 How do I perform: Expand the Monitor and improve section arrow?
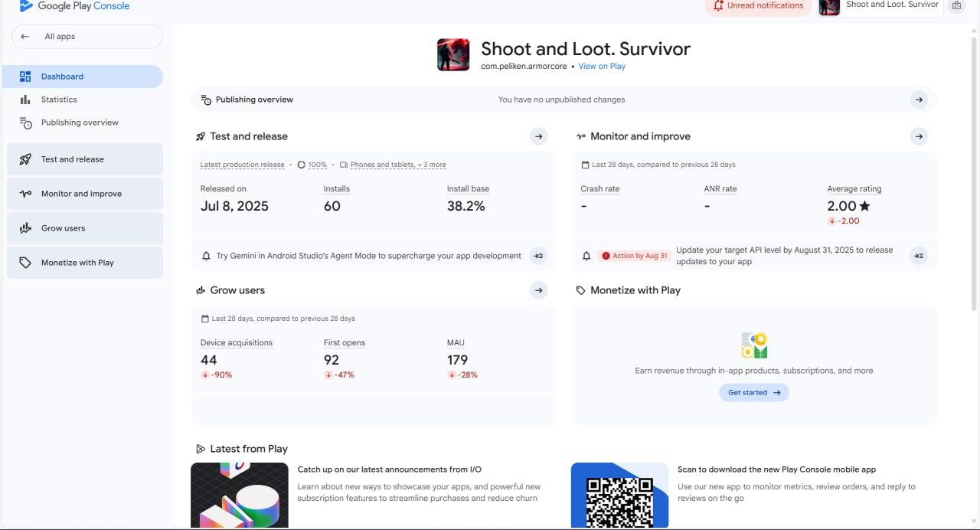coord(919,136)
